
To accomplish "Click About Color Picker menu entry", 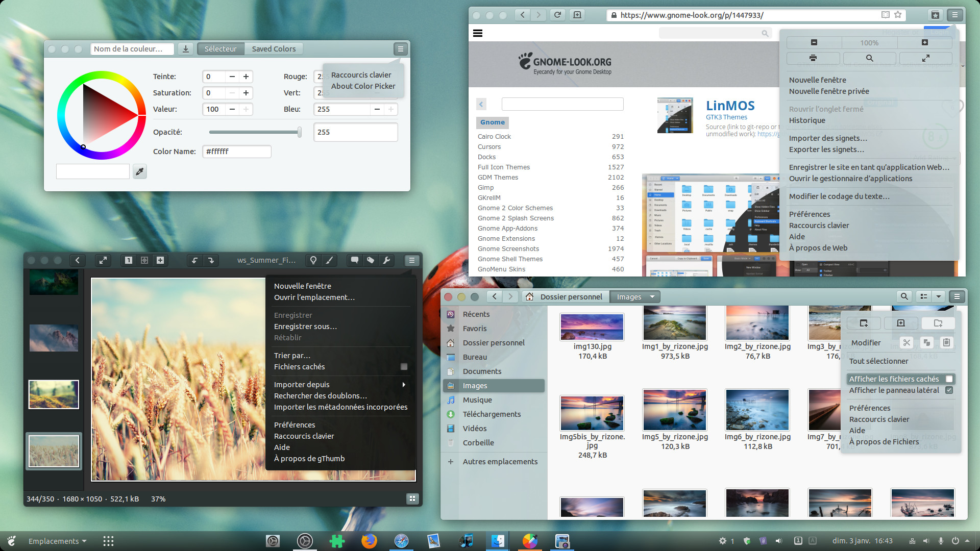I will [x=363, y=86].
